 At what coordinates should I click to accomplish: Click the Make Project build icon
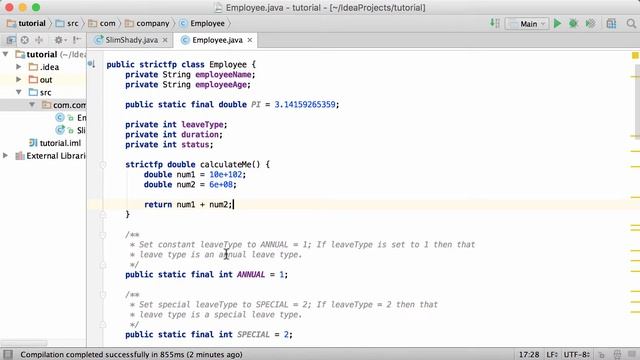tap(495, 23)
